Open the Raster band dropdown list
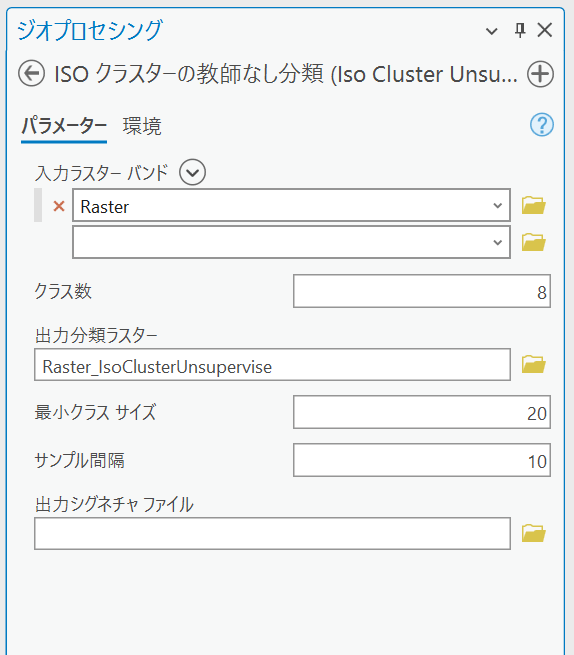 click(x=497, y=206)
